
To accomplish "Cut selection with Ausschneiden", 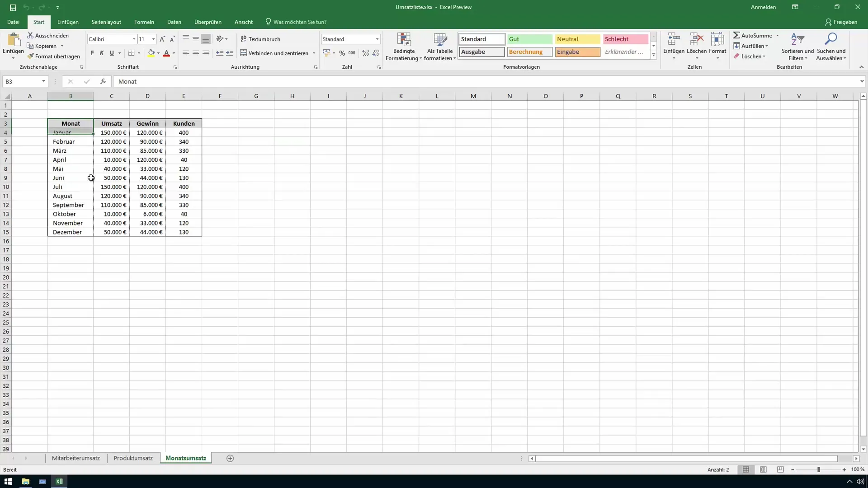I will [48, 35].
